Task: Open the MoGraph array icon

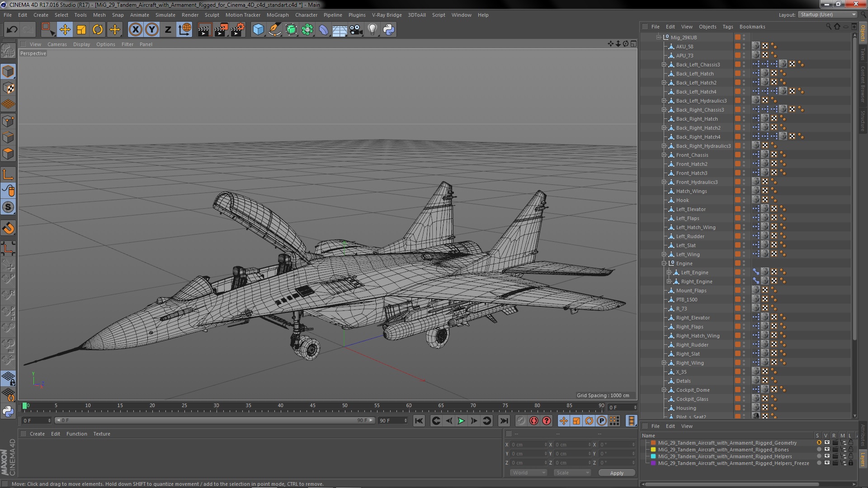Action: 307,30
